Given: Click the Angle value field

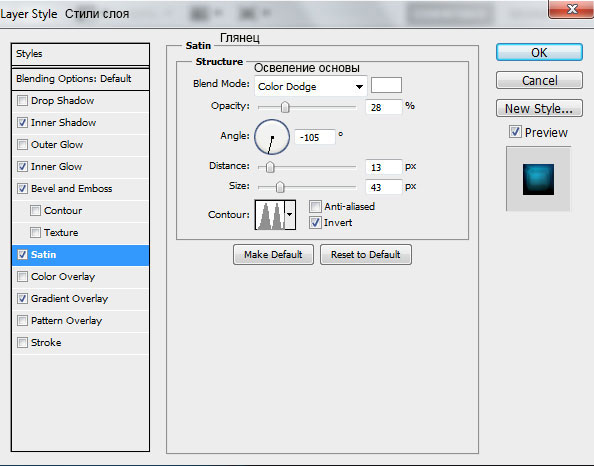Looking at the screenshot, I should (x=315, y=137).
